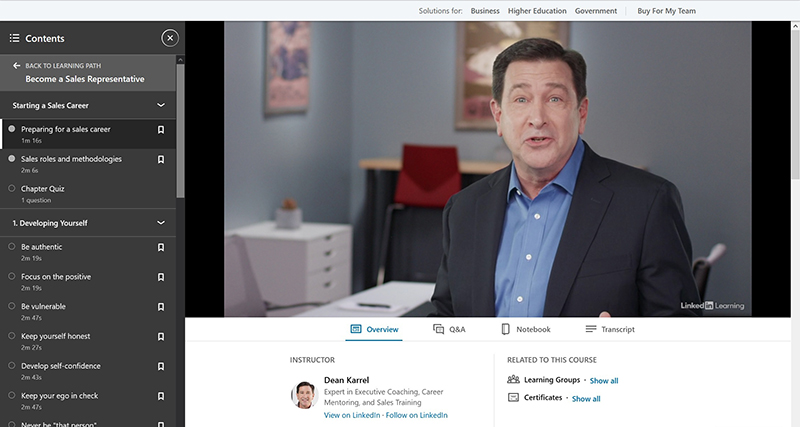Screen dimensions: 800x427
Task: Open the Notebook tab
Action: 526,330
